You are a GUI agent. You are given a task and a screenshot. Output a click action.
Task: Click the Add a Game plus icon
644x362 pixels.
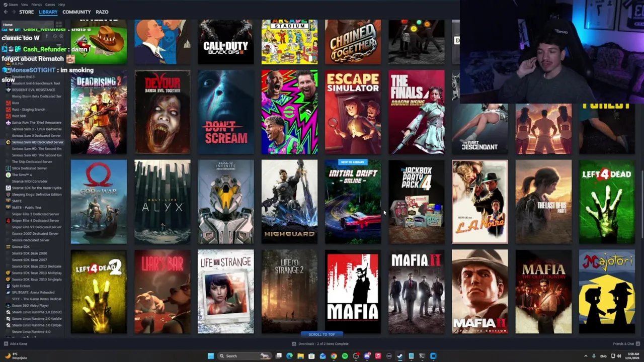[6, 344]
